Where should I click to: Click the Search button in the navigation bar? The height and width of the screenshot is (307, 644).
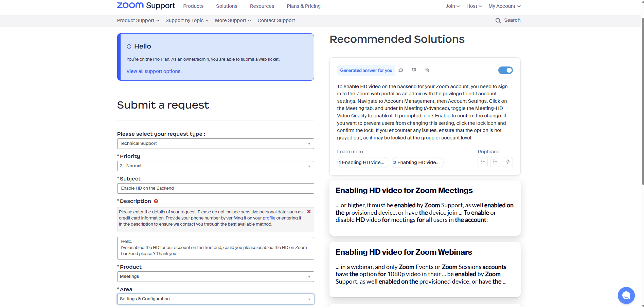[508, 20]
